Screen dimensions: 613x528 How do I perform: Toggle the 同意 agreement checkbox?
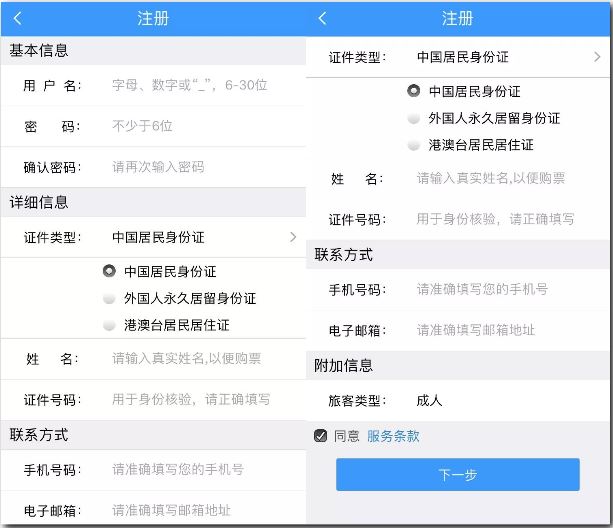pos(321,436)
